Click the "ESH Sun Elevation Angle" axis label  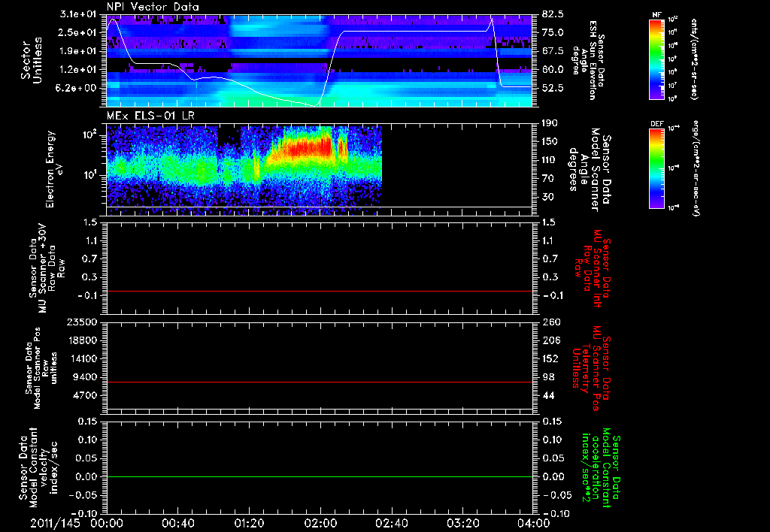pos(589,60)
